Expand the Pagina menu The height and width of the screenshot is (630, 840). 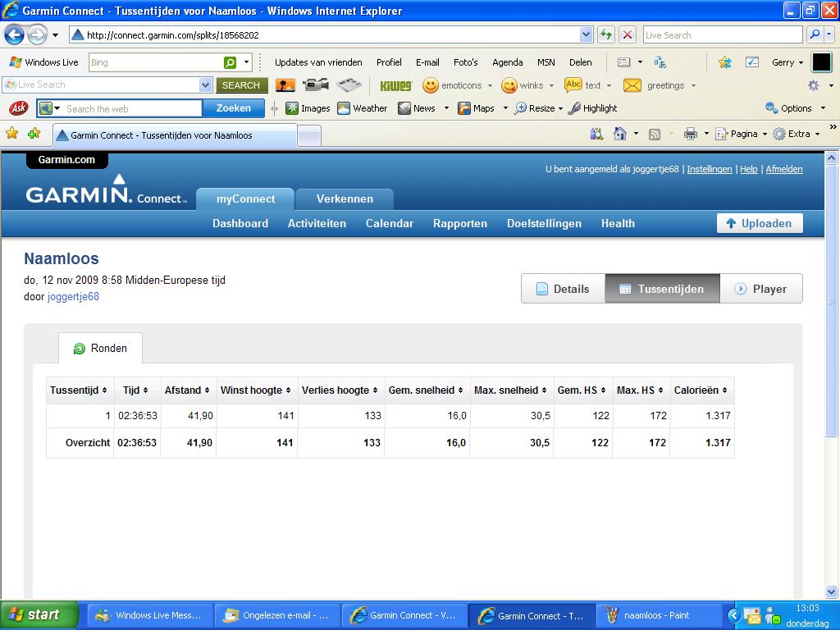pyautogui.click(x=742, y=134)
